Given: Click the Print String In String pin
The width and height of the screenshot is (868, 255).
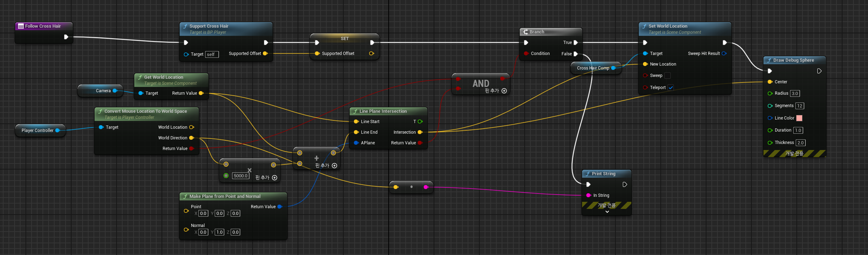Looking at the screenshot, I should click(588, 195).
